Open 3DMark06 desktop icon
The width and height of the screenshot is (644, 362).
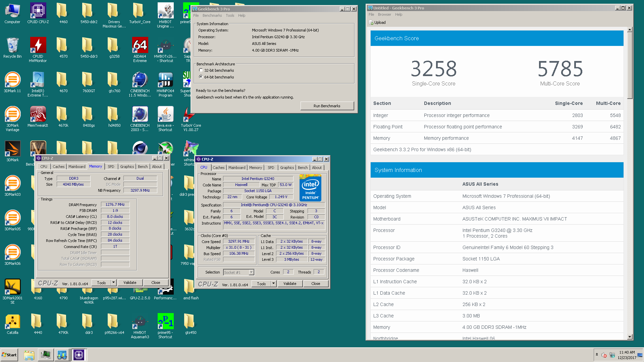(12, 255)
